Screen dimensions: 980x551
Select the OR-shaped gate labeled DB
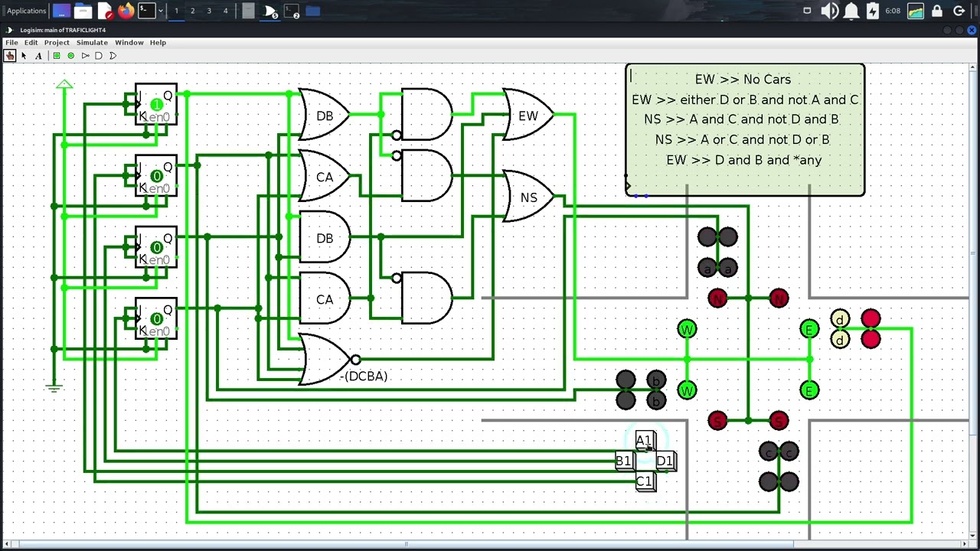click(x=324, y=115)
